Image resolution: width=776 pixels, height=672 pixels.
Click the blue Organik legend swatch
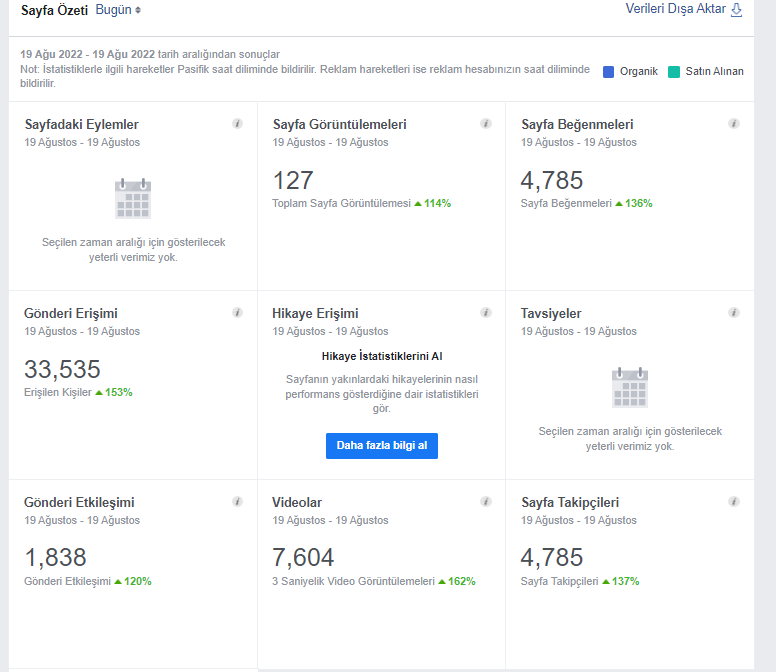608,72
